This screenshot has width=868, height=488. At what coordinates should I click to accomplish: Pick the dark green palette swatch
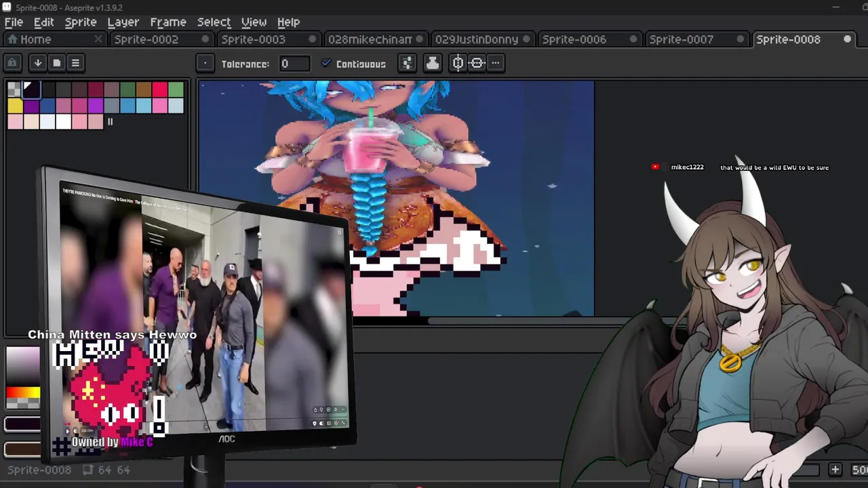[x=127, y=89]
